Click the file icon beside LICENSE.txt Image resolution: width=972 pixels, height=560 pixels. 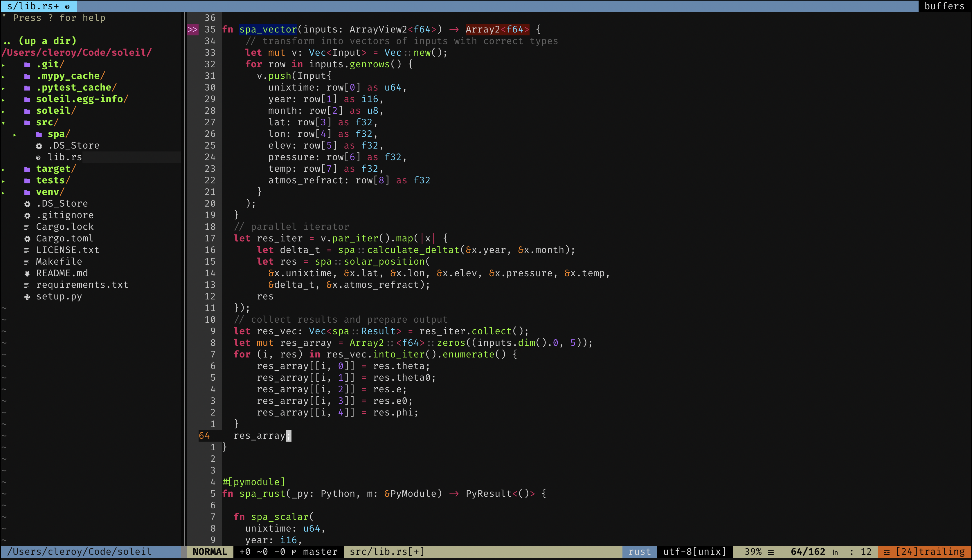coord(26,250)
